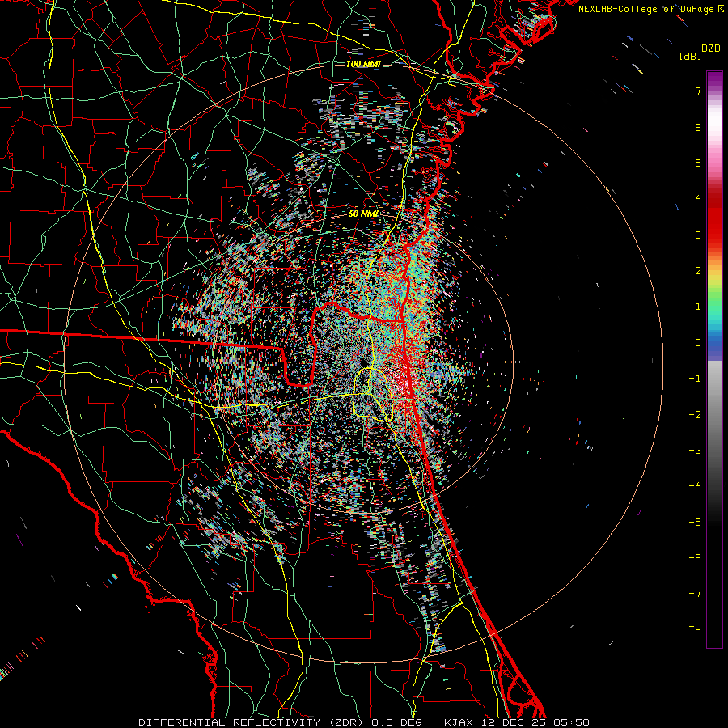
Task: Click the legend value 1
Action: click(x=698, y=307)
